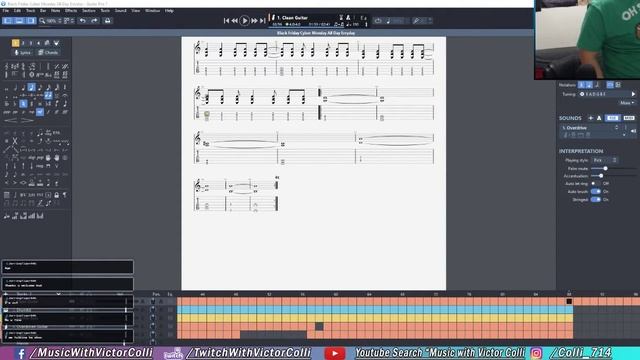The width and height of the screenshot is (640, 360).
Task: Open the Help menu
Action: click(169, 11)
